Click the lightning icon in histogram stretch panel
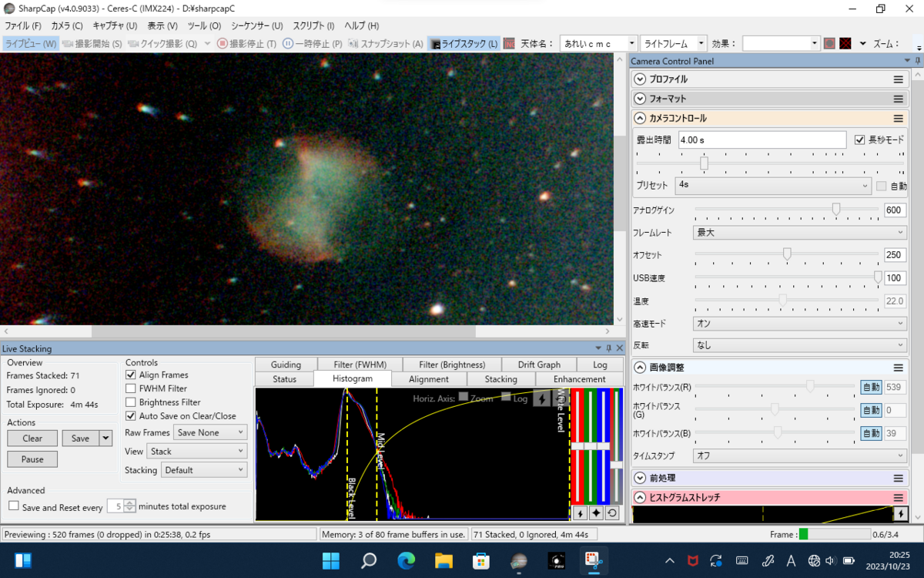Viewport: 924px width, 578px height. pyautogui.click(x=900, y=513)
